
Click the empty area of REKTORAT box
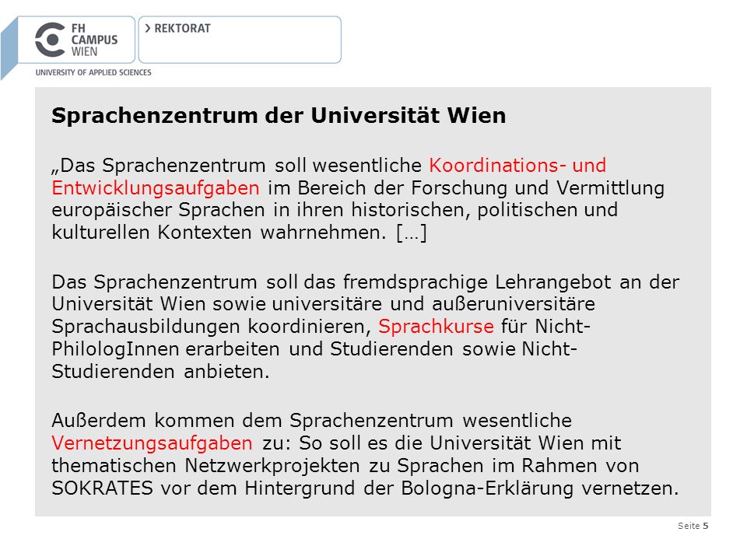[x=240, y=47]
